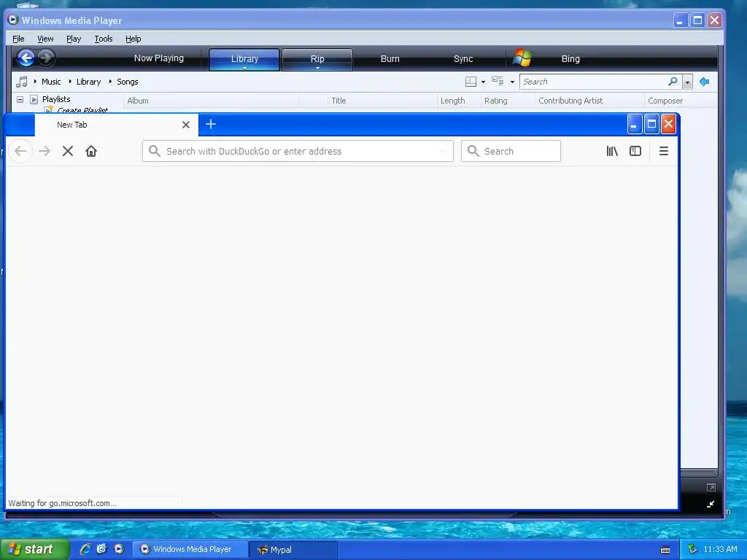
Task: Open the Play menu
Action: pos(74,39)
